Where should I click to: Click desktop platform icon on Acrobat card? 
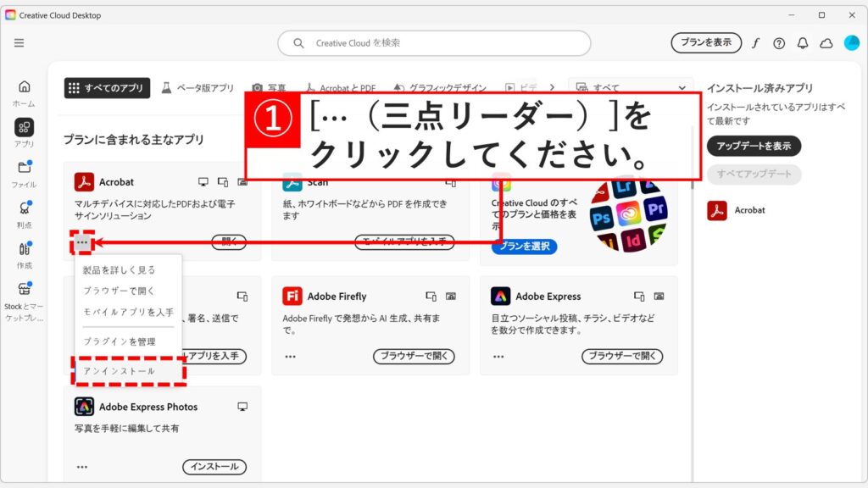pyautogui.click(x=203, y=182)
